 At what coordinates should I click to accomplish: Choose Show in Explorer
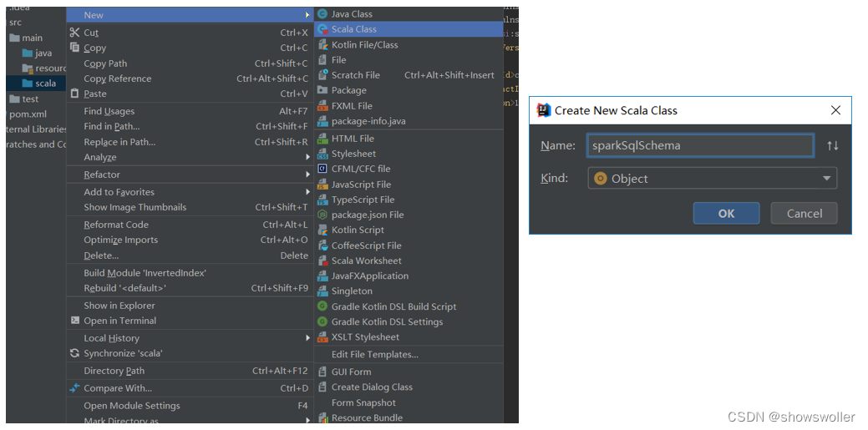[190, 306]
